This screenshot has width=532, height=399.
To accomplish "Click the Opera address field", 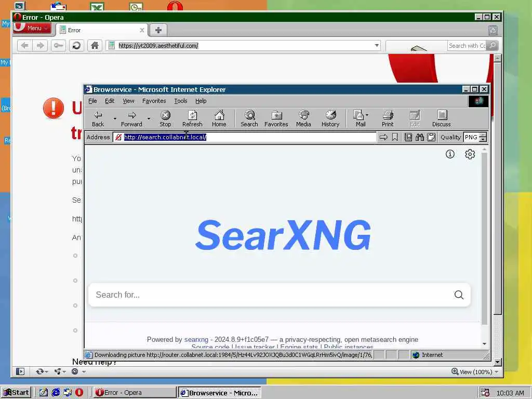I will pos(244,46).
